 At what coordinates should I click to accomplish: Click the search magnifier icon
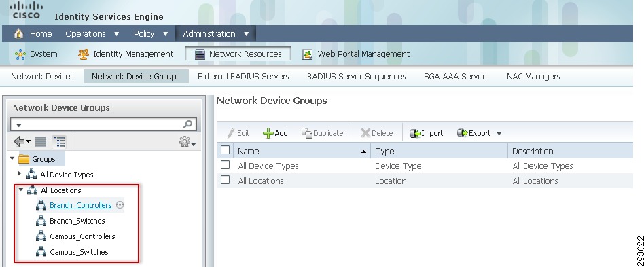(187, 124)
